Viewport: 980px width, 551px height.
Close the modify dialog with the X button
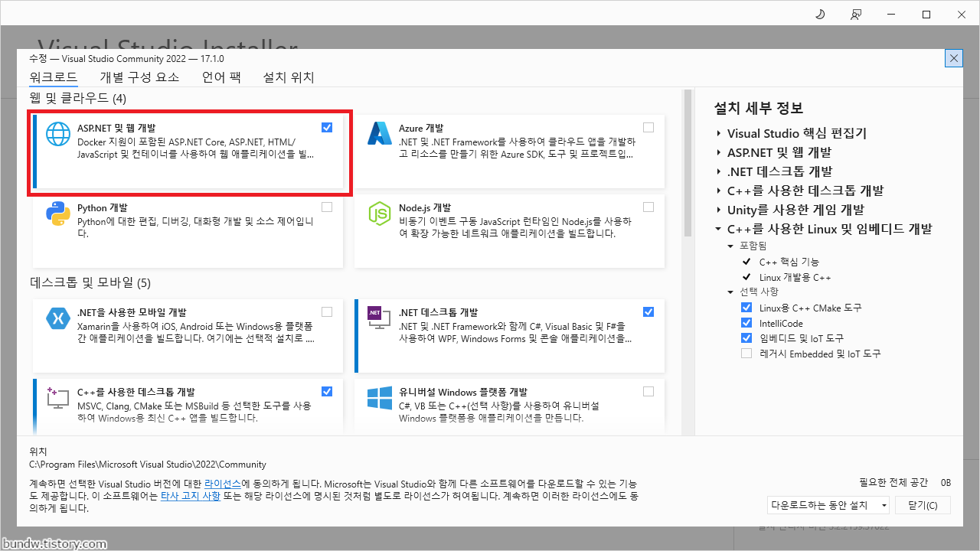tap(954, 58)
